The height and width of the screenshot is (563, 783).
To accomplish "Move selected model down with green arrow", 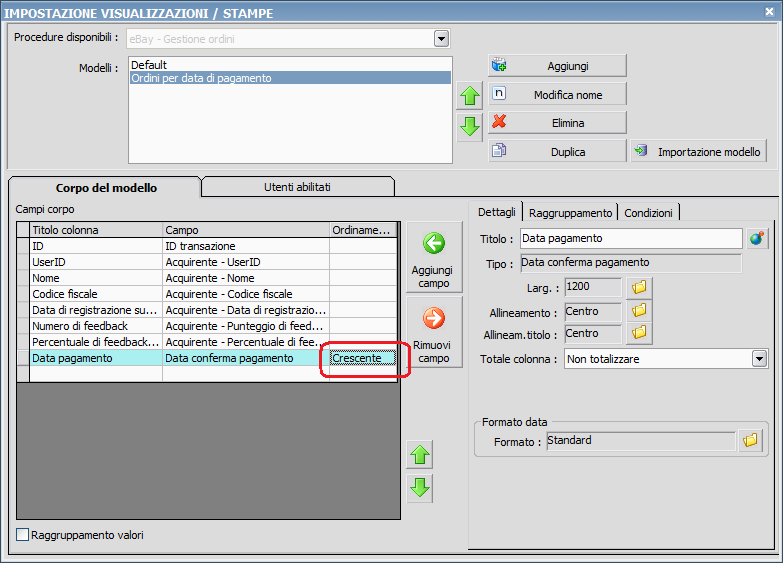I will click(469, 126).
